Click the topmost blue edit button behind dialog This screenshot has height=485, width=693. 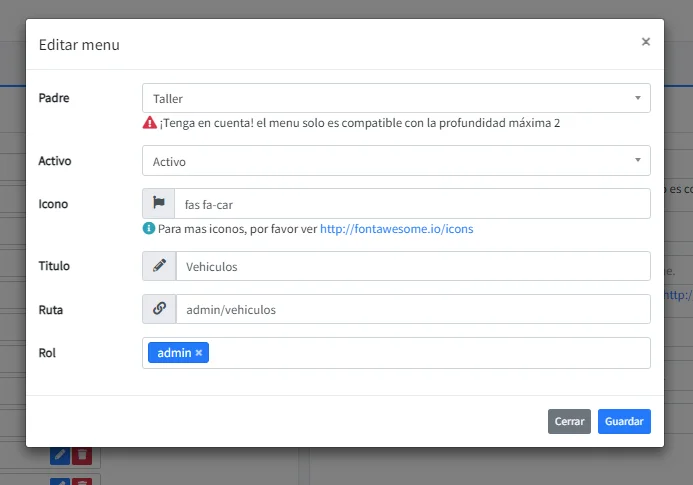[x=60, y=456]
